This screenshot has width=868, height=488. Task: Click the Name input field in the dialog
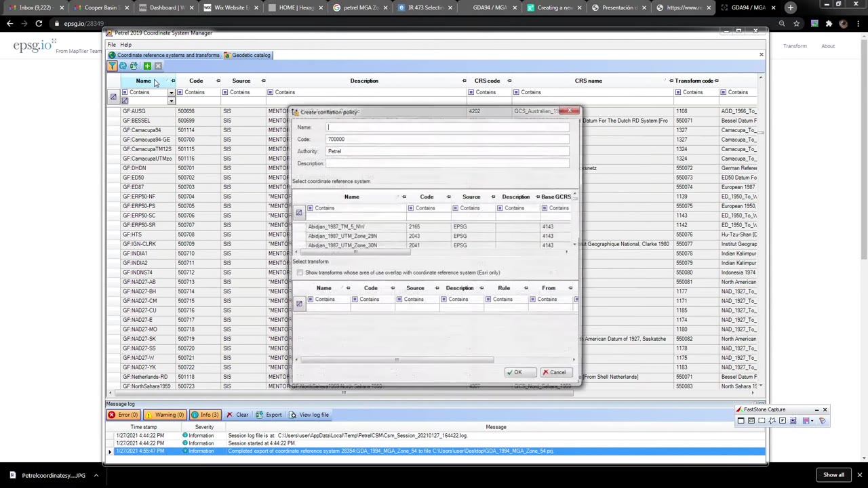click(448, 127)
